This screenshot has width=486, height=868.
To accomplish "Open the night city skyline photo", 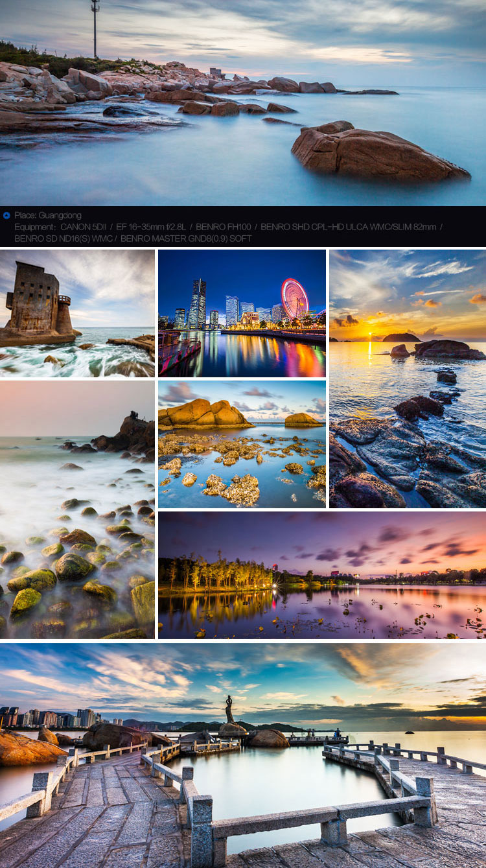I will coord(242,313).
